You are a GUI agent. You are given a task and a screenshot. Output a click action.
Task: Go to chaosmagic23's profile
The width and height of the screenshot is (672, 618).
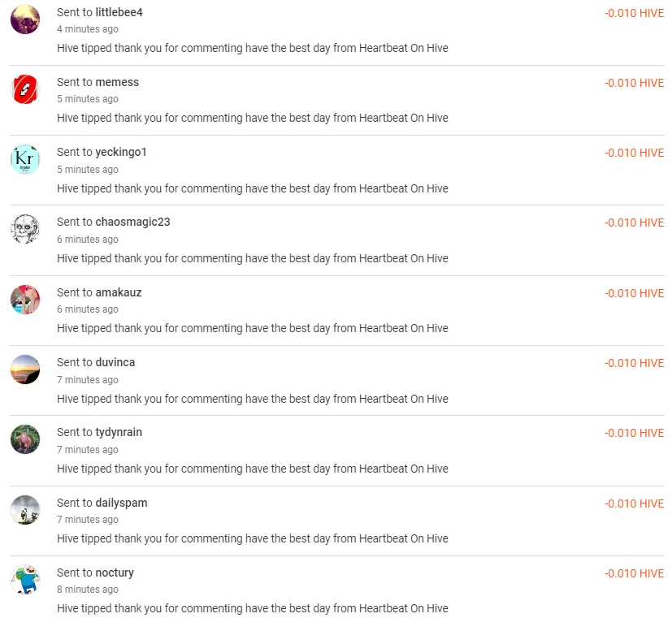132,222
